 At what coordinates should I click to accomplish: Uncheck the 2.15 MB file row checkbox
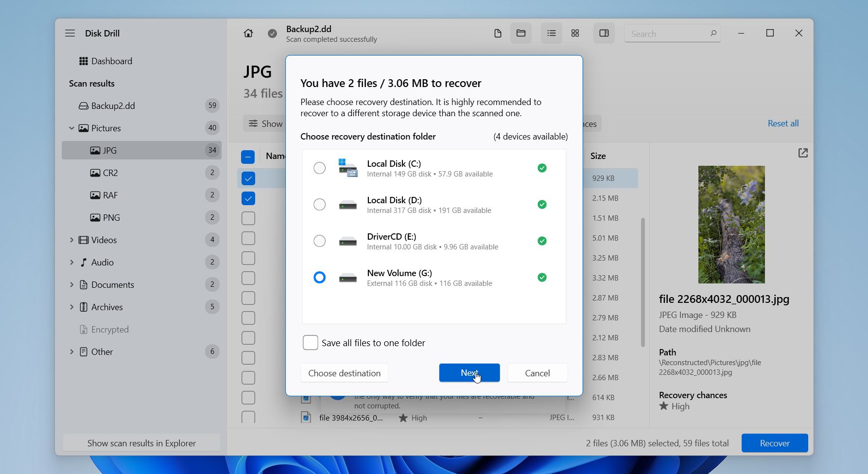tap(248, 198)
